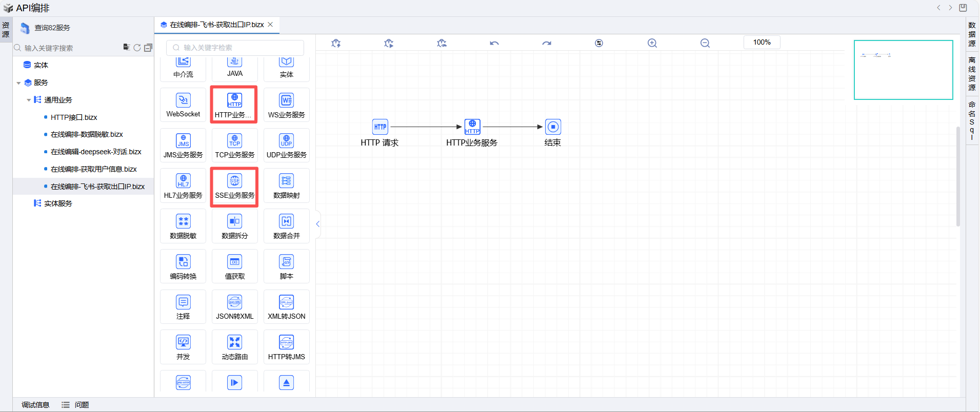Click the redo arrow in canvas toolbar

click(x=547, y=43)
